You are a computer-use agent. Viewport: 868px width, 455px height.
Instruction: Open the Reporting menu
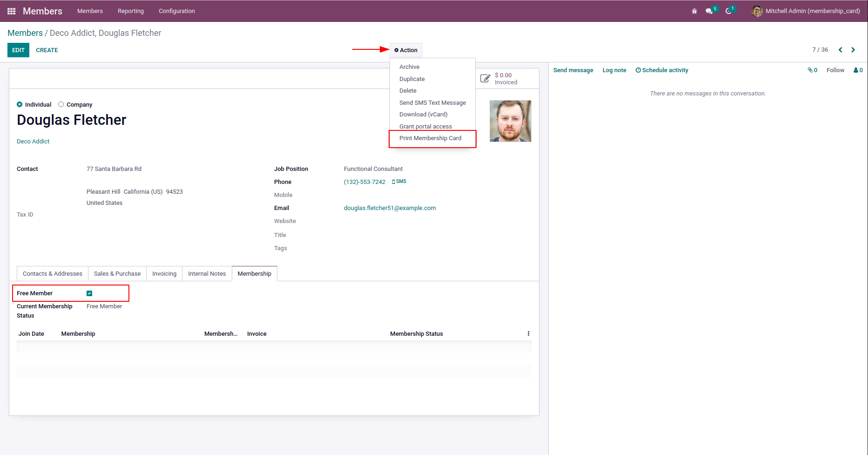[x=131, y=11]
